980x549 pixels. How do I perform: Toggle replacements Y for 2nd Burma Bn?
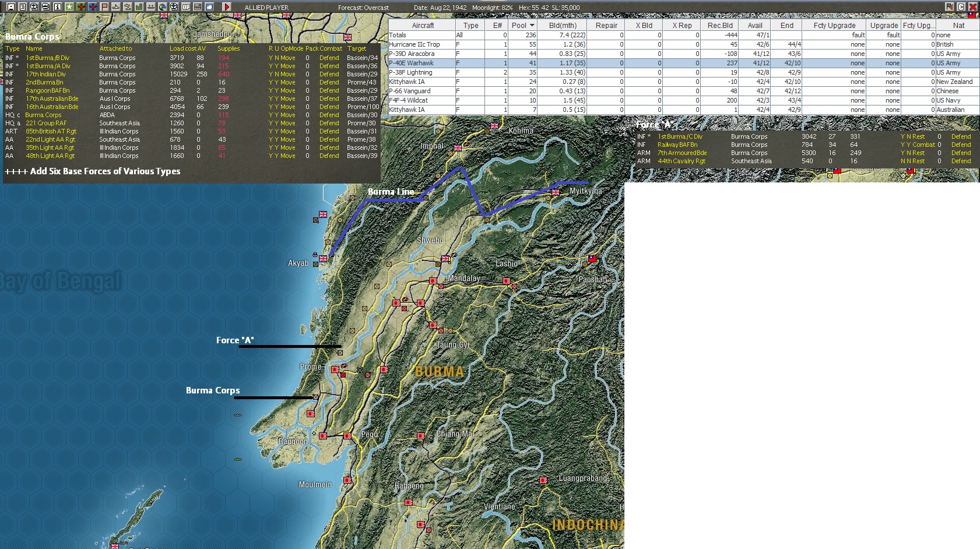pos(271,82)
